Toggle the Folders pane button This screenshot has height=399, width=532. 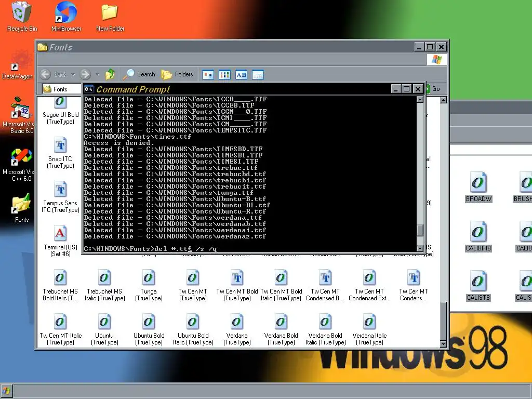[x=177, y=74]
